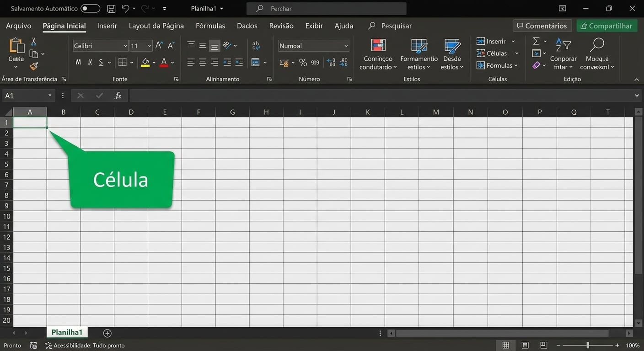The height and width of the screenshot is (351, 644).
Task: Add a new sheet with plus icon
Action: pos(107,333)
